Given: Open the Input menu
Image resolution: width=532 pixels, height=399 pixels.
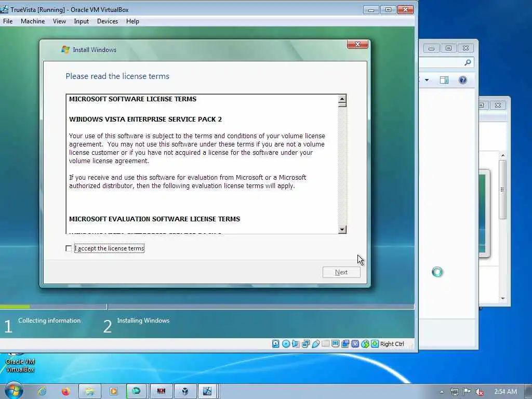Looking at the screenshot, I should 82,21.
